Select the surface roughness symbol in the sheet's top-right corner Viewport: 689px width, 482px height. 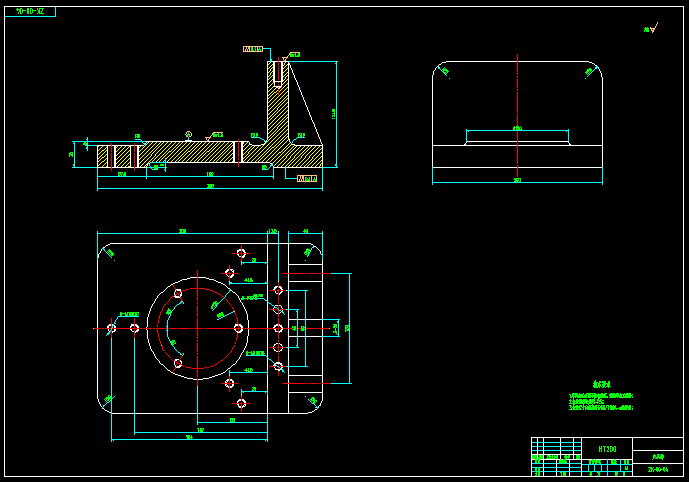tap(651, 29)
